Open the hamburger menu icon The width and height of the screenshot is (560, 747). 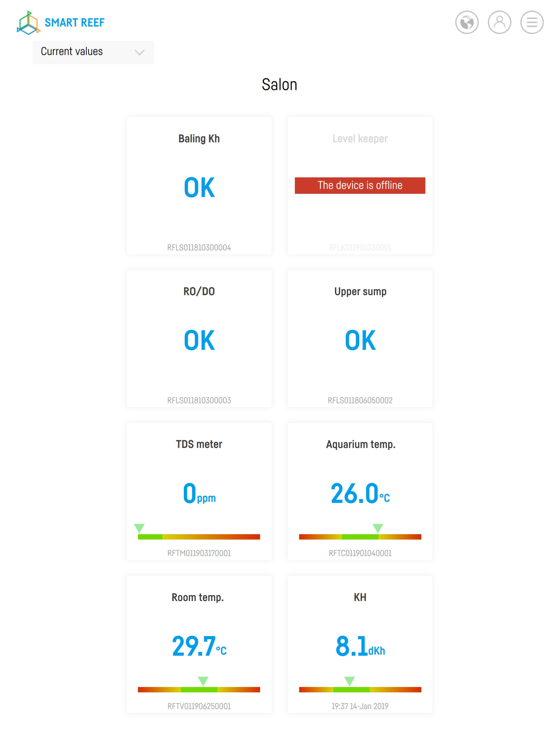coord(531,23)
